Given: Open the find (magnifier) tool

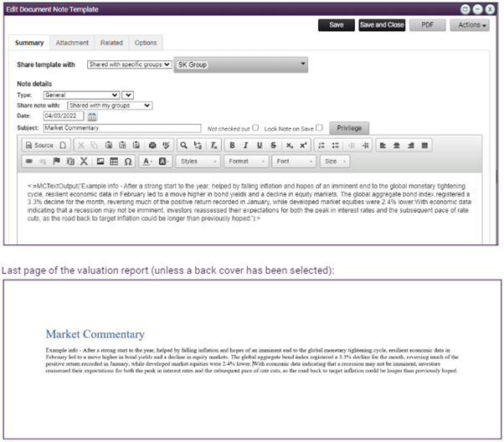Looking at the screenshot, I should pos(184,145).
